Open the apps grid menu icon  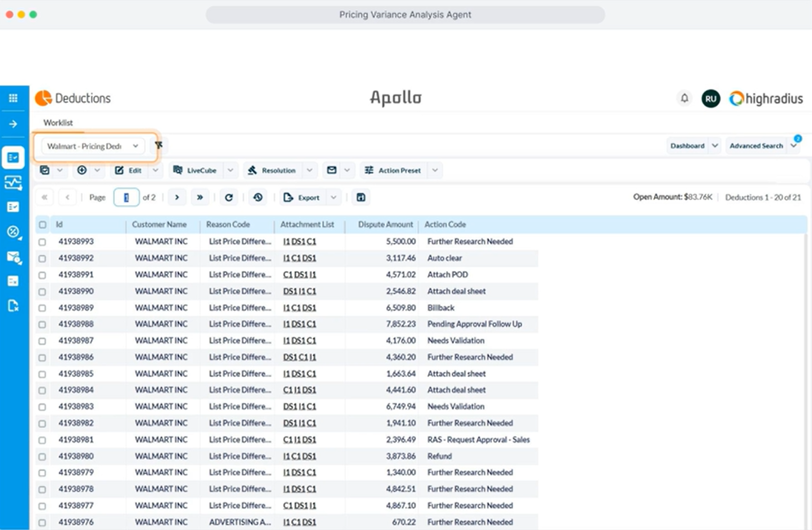13,98
